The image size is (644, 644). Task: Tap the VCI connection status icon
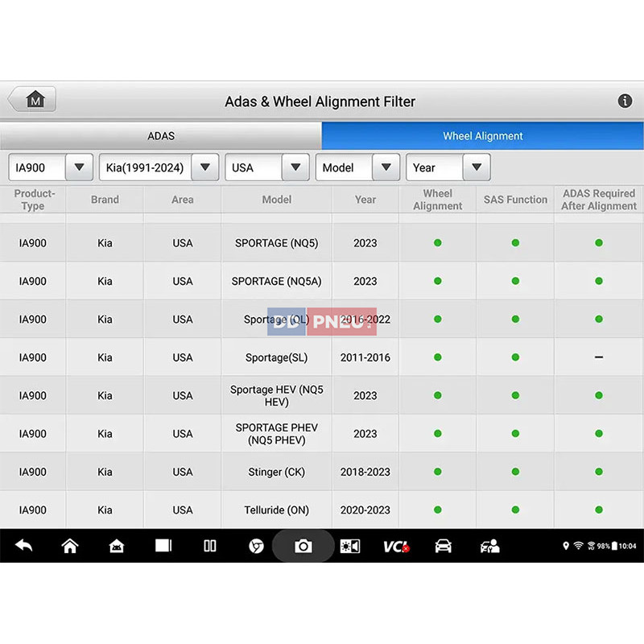(395, 546)
